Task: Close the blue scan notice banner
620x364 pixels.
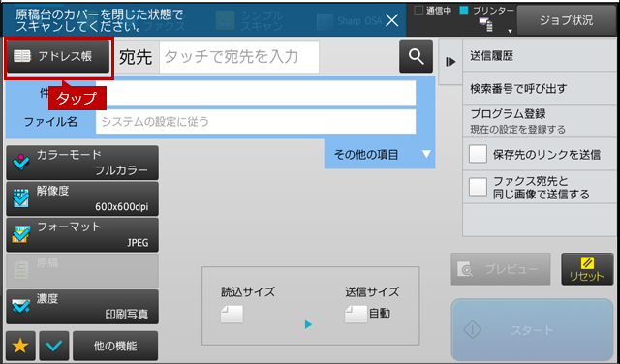Action: pos(391,20)
